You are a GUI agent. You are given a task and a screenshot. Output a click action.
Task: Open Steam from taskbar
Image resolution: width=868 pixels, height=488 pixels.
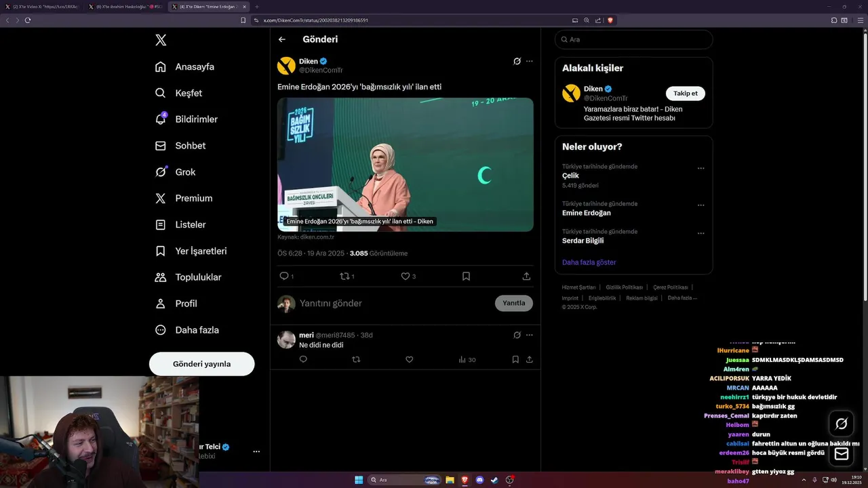[495, 480]
